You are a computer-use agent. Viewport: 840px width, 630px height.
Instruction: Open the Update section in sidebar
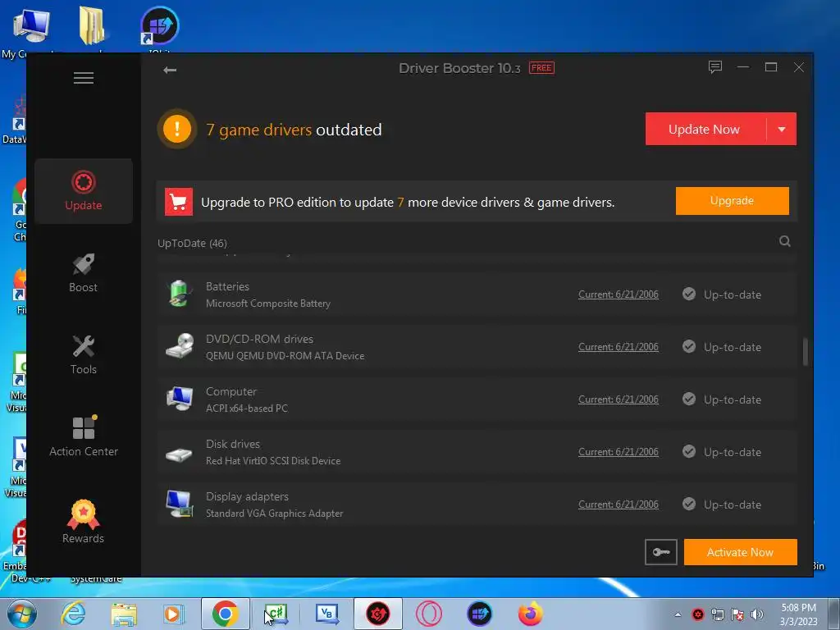(x=84, y=190)
